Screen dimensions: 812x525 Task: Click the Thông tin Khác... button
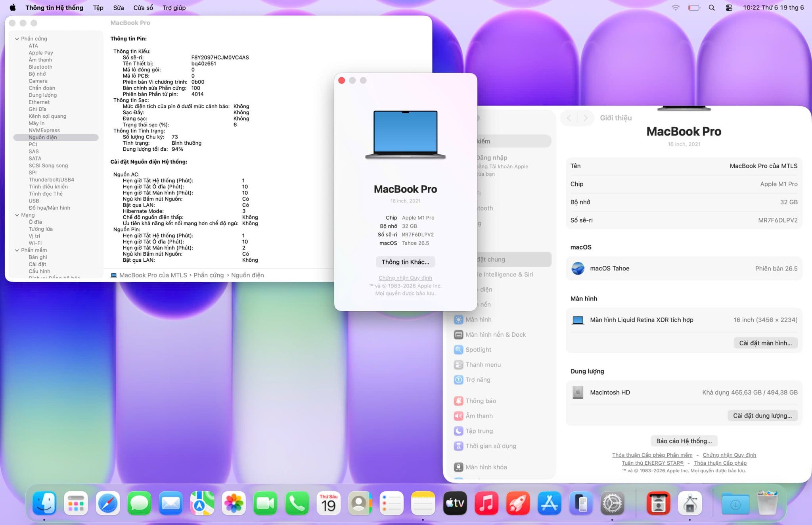(405, 262)
